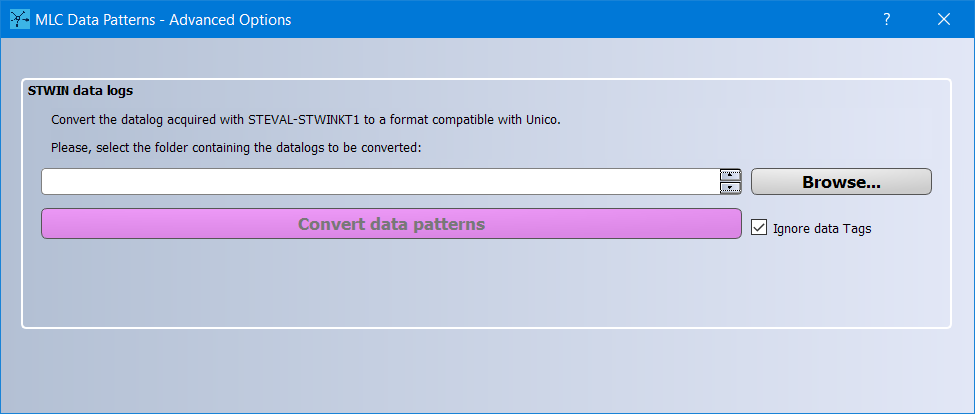This screenshot has width=975, height=414.
Task: Uncheck the Ignore data Tags checkbox
Action: pos(759,228)
